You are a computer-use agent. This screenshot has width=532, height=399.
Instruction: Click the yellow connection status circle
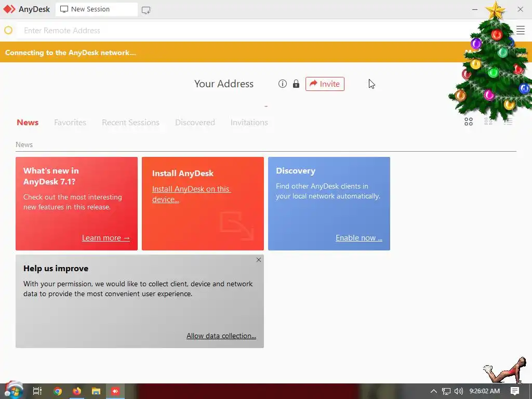(8, 31)
